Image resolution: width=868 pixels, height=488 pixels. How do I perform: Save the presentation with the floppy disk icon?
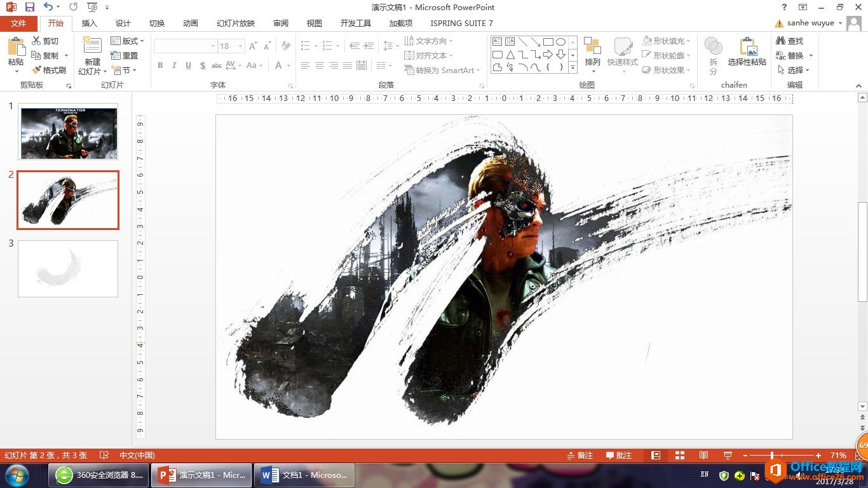30,7
